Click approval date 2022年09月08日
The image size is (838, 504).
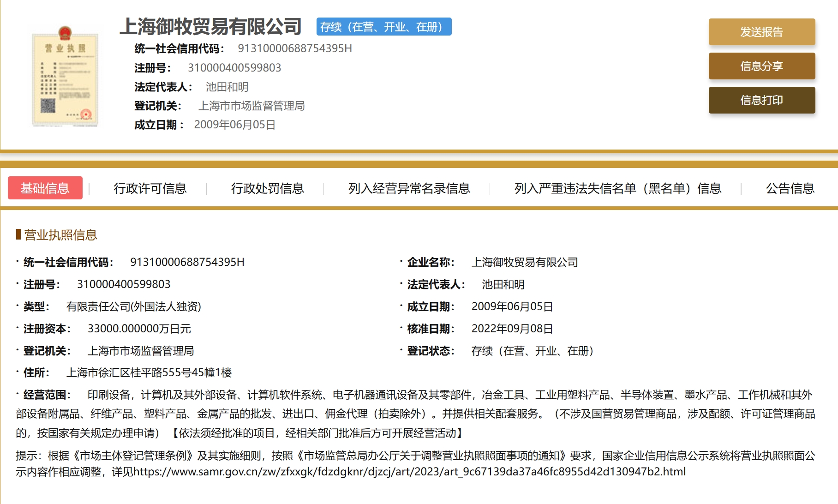tap(512, 329)
